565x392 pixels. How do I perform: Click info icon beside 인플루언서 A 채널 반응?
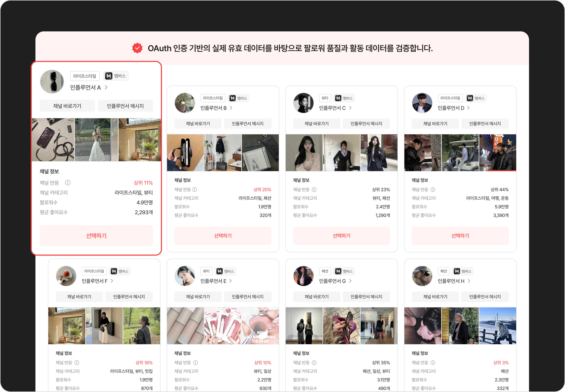point(68,183)
